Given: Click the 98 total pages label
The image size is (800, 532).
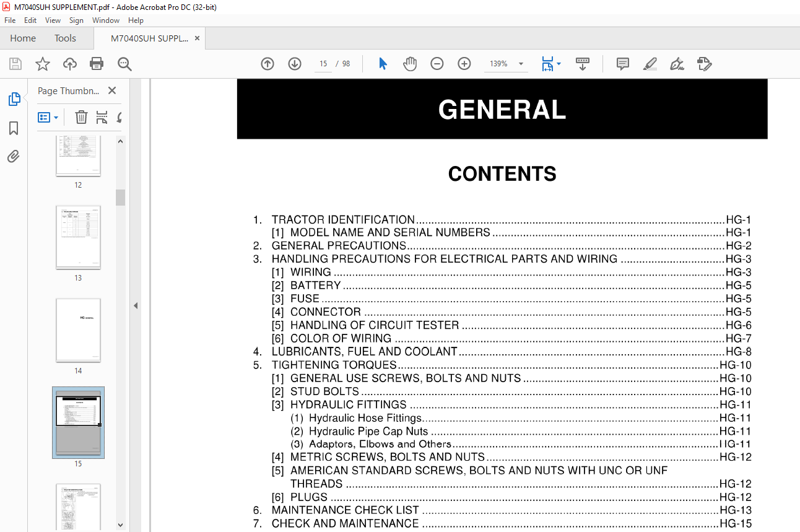Looking at the screenshot, I should click(346, 64).
